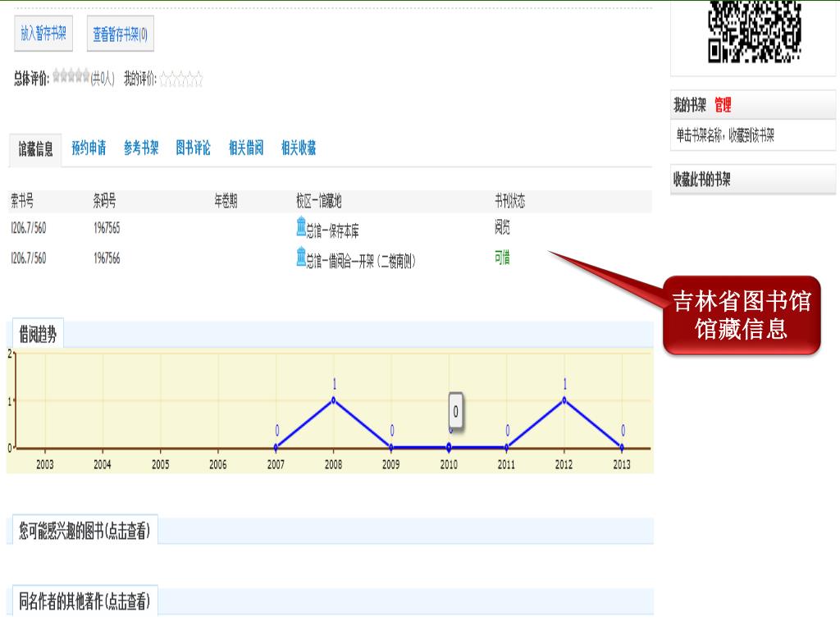Click the 总馆-保存本库 location text

(333, 231)
